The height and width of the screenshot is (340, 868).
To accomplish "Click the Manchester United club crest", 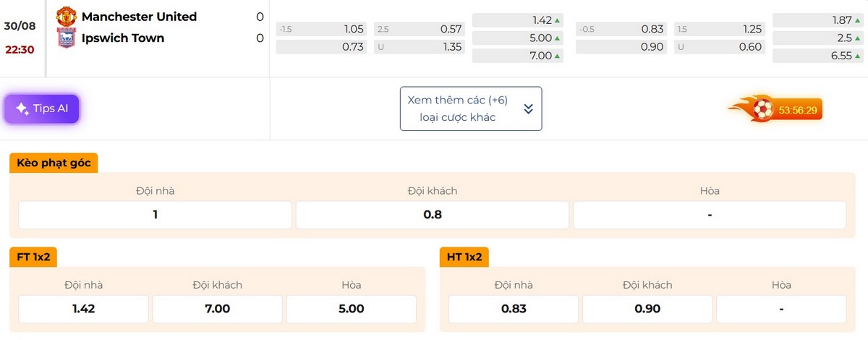I will [67, 17].
